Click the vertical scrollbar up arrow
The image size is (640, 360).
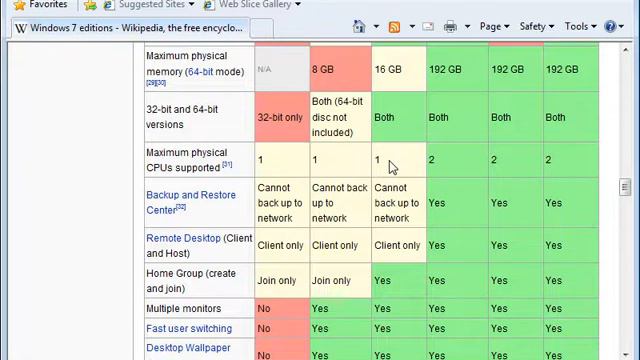click(625, 50)
